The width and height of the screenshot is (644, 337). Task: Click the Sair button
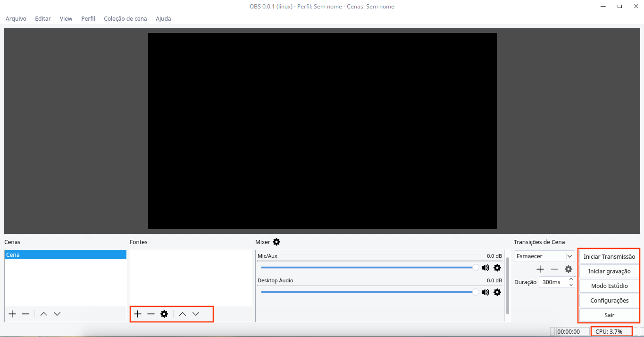click(x=610, y=315)
